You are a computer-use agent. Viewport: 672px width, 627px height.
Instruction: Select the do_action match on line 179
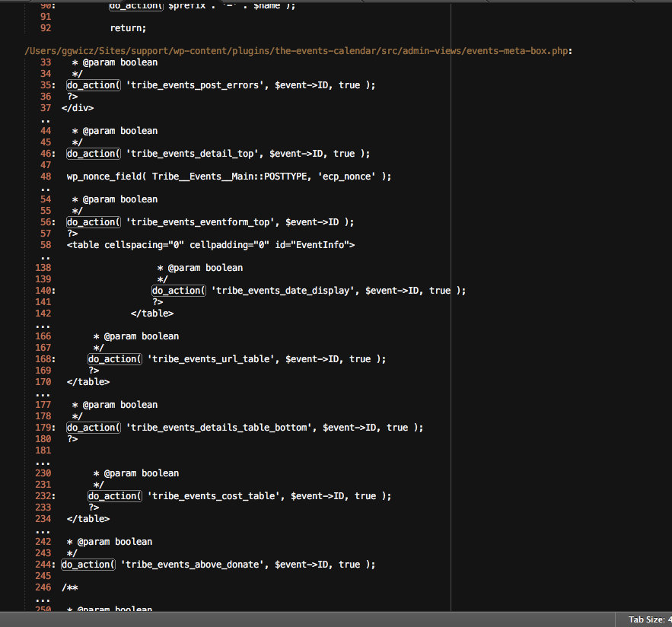click(x=93, y=428)
